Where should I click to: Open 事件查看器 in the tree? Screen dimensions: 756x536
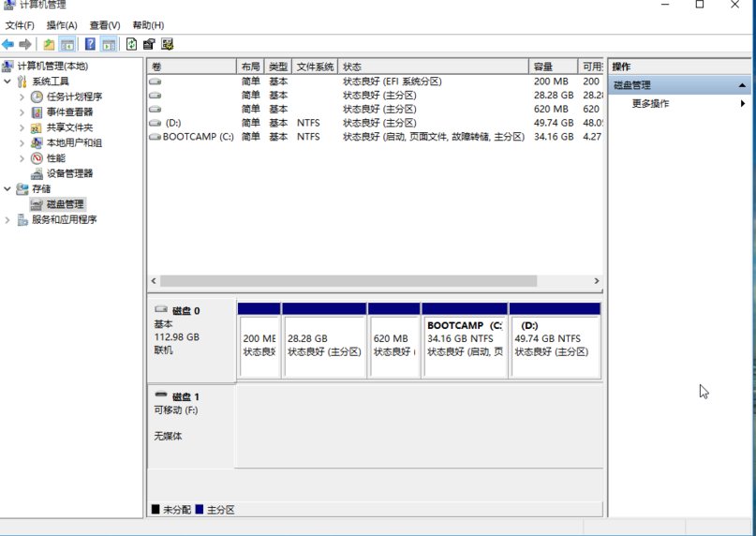(70, 112)
